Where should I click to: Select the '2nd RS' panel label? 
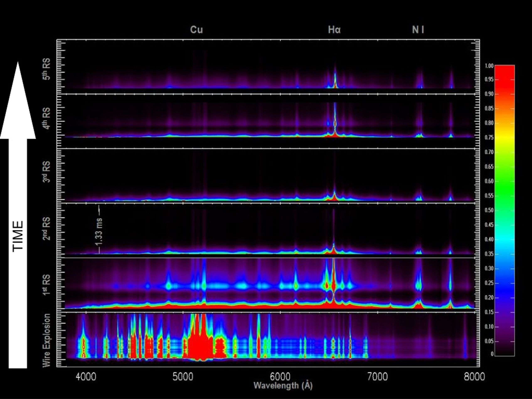[46, 228]
